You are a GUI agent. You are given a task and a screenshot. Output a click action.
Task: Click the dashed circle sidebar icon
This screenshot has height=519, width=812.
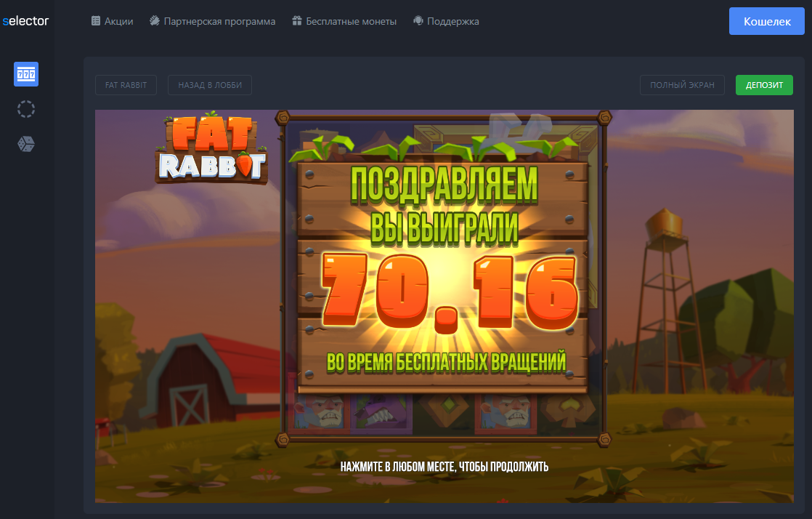26,109
